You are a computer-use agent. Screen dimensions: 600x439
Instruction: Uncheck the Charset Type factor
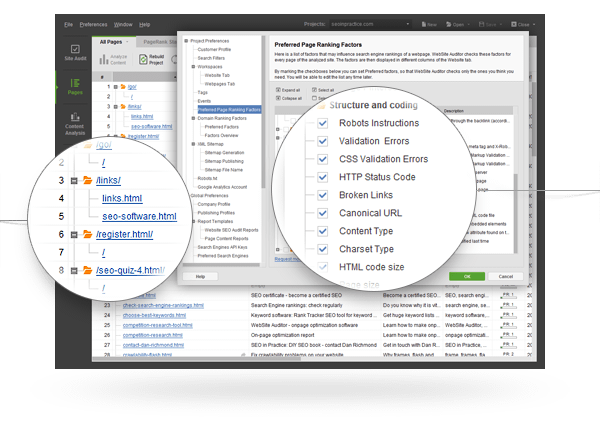tap(323, 249)
